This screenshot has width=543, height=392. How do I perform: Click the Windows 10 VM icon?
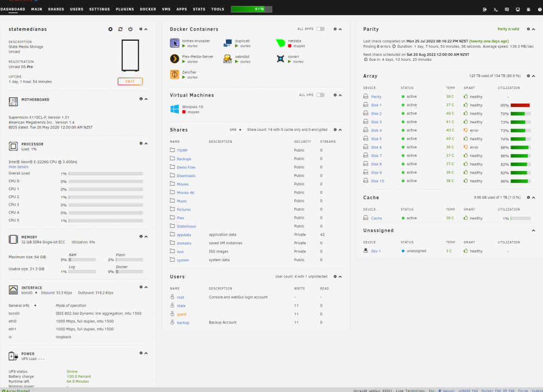pyautogui.click(x=174, y=109)
